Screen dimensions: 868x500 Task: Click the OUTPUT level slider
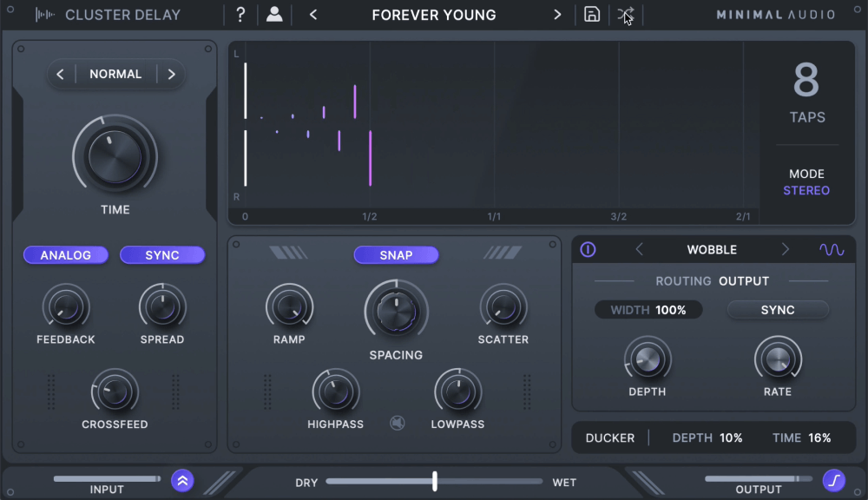759,478
